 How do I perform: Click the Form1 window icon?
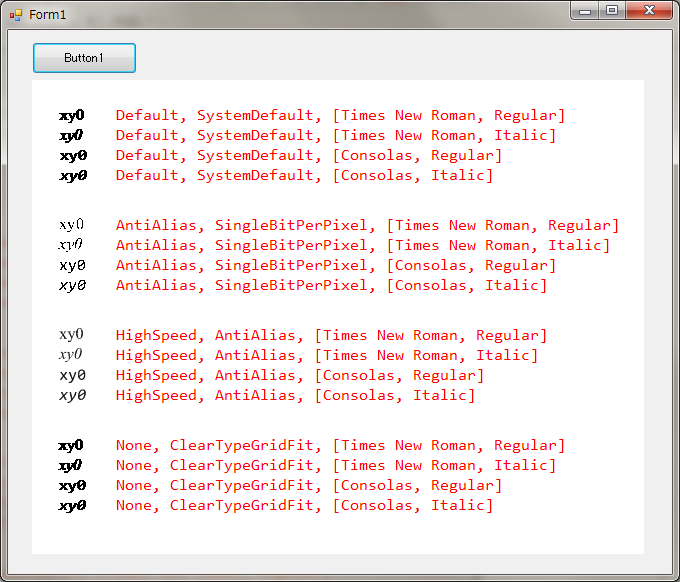16,15
